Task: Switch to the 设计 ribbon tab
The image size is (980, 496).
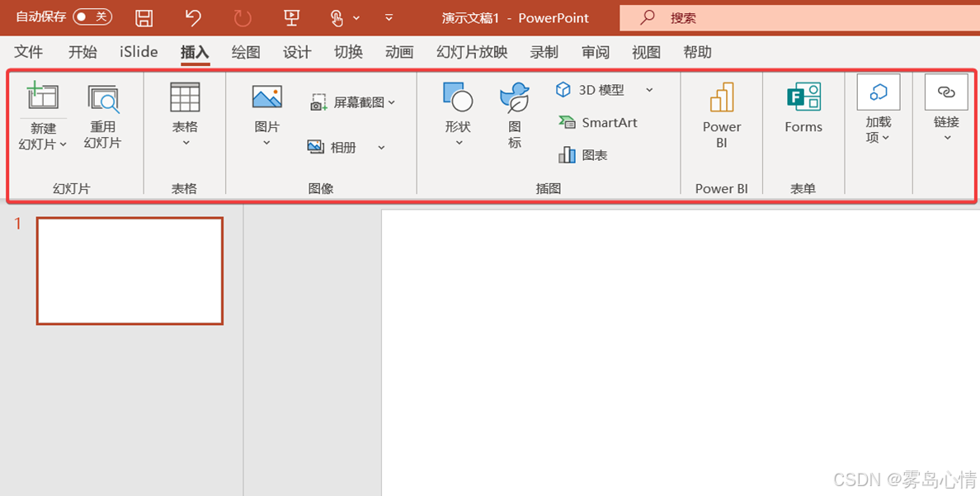Action: (297, 51)
